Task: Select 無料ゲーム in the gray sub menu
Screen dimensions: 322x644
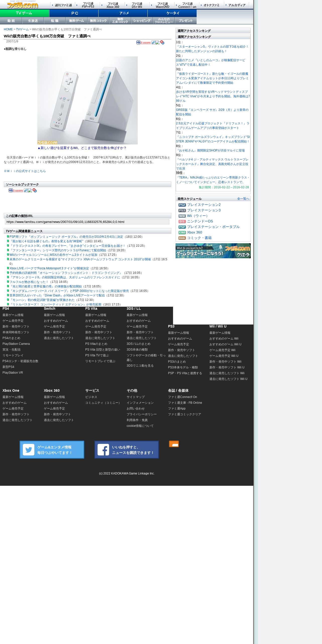Action: (x=76, y=21)
